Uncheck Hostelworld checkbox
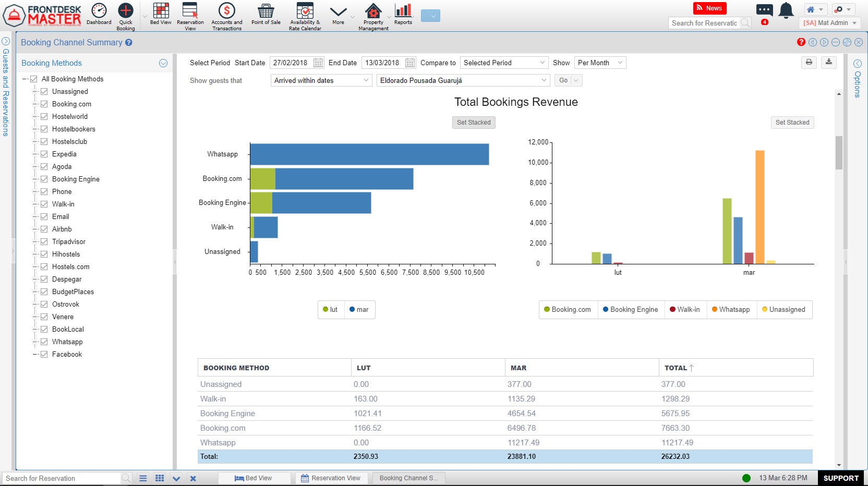Screen dimensions: 868x486 pyautogui.click(x=44, y=116)
